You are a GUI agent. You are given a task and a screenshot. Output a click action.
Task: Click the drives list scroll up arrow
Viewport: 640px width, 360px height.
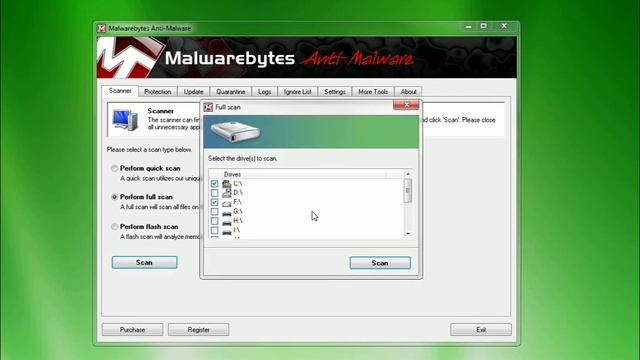tap(408, 174)
